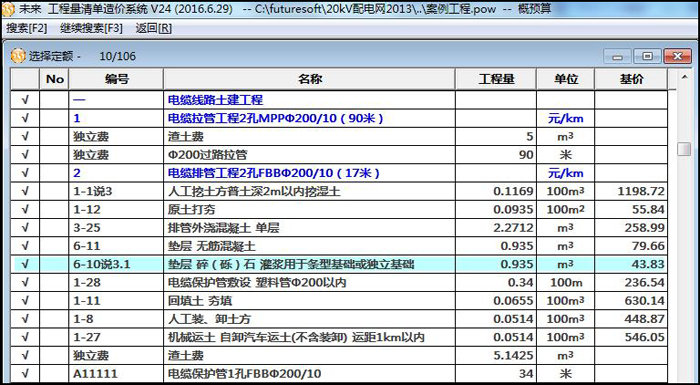Click base price 1198.72
Viewport: 700px width, 385px height.
click(641, 191)
